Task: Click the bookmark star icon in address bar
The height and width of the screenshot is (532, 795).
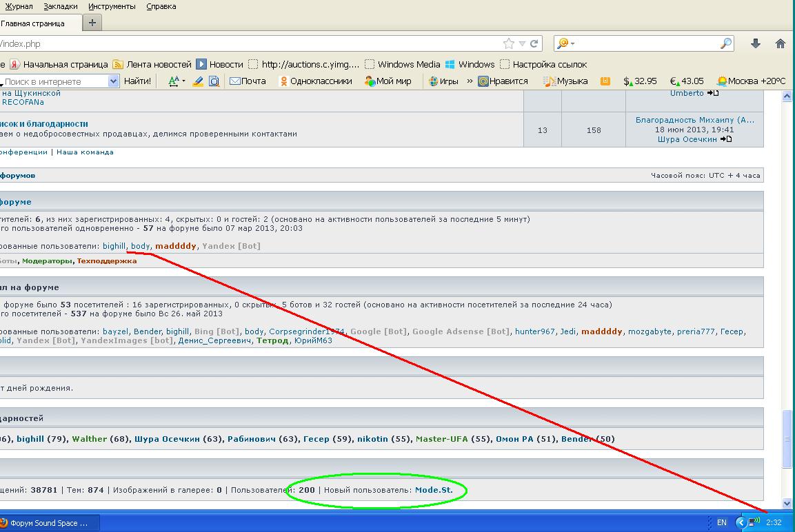Action: (509, 43)
